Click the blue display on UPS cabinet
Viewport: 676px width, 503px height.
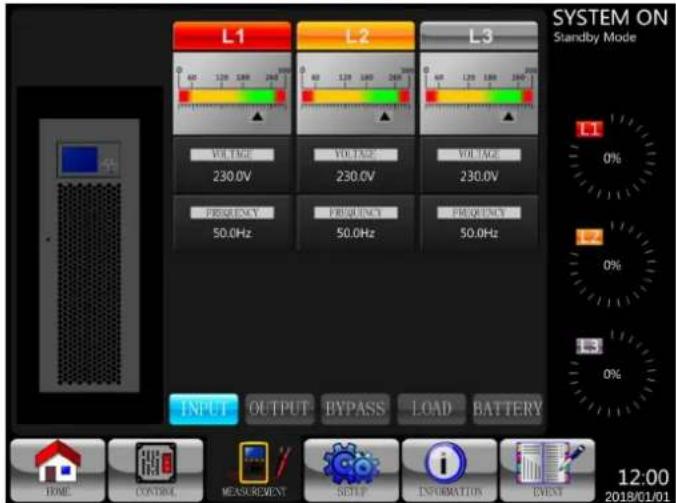pyautogui.click(x=80, y=159)
